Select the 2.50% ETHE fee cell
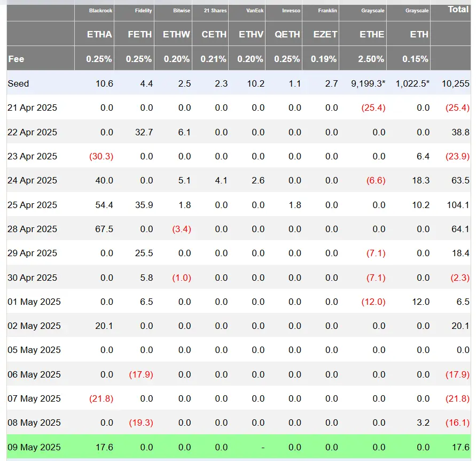The image size is (476, 461). (x=371, y=59)
